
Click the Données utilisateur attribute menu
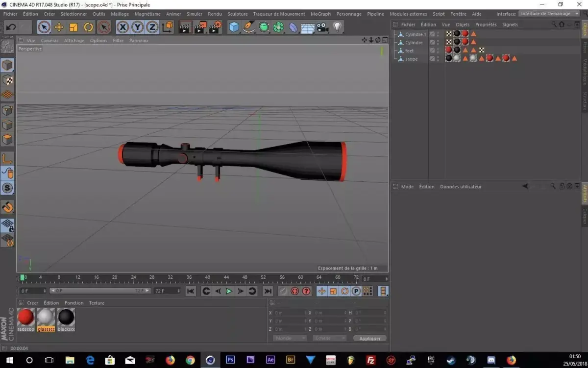(x=461, y=187)
